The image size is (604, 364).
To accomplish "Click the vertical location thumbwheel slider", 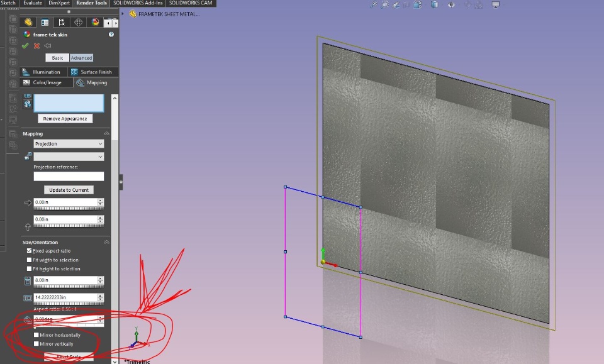I will pos(69,226).
